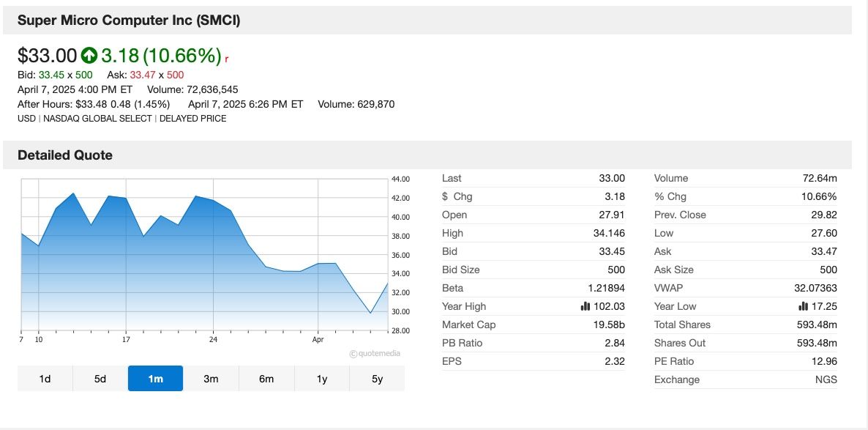Click the NGS exchange value

(x=826, y=379)
